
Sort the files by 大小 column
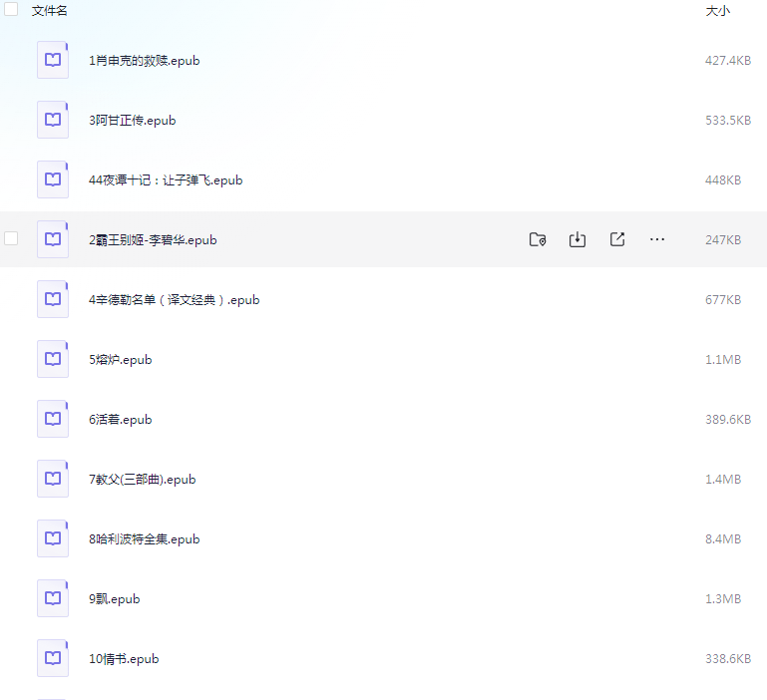click(x=717, y=10)
